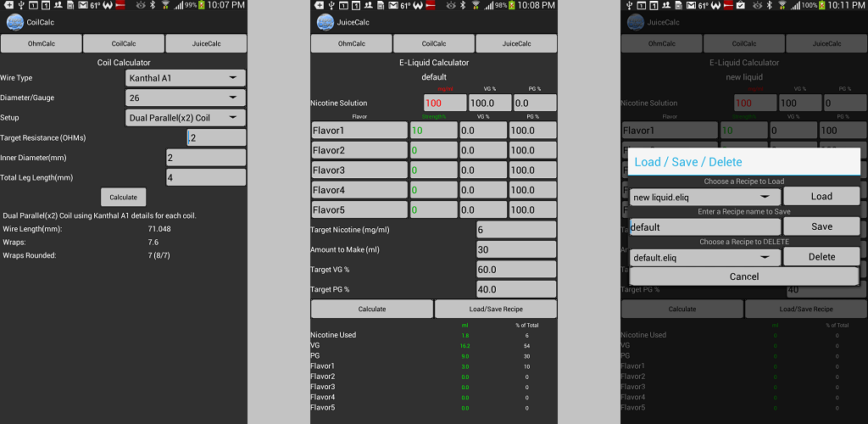Edit recipe name field containing default
868x424 pixels.
[705, 227]
